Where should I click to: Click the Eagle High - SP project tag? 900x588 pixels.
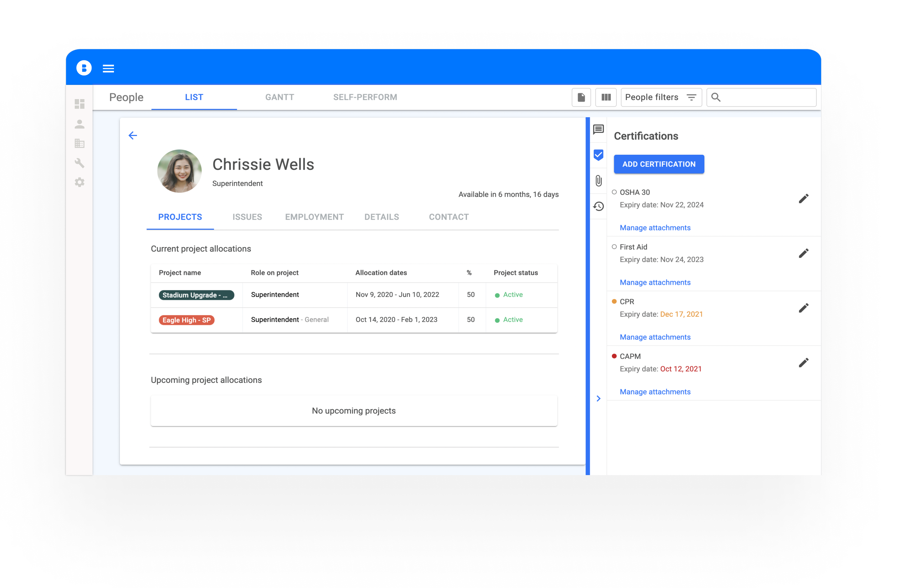click(x=187, y=320)
